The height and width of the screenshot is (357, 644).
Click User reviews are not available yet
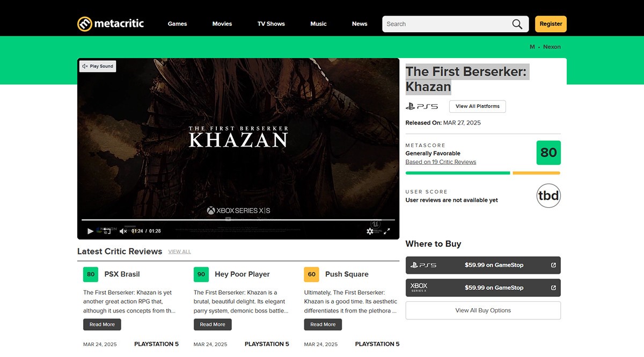452,200
